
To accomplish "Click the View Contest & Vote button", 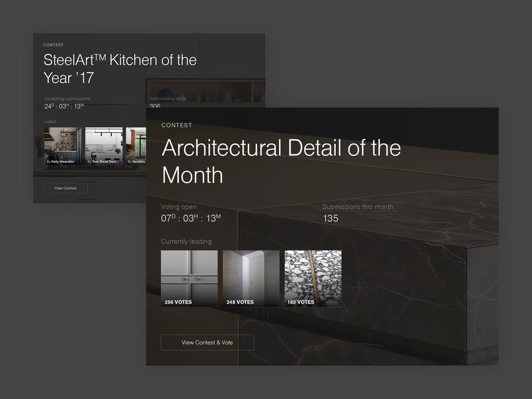I will pyautogui.click(x=207, y=342).
